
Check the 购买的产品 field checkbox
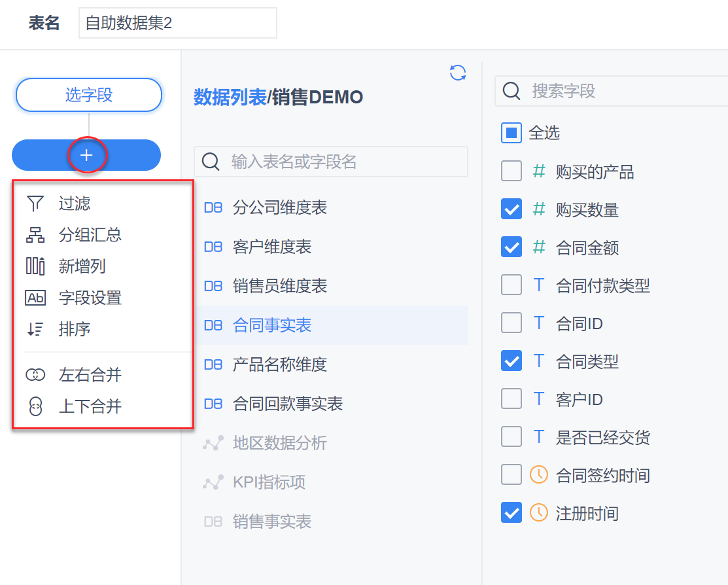pos(511,171)
